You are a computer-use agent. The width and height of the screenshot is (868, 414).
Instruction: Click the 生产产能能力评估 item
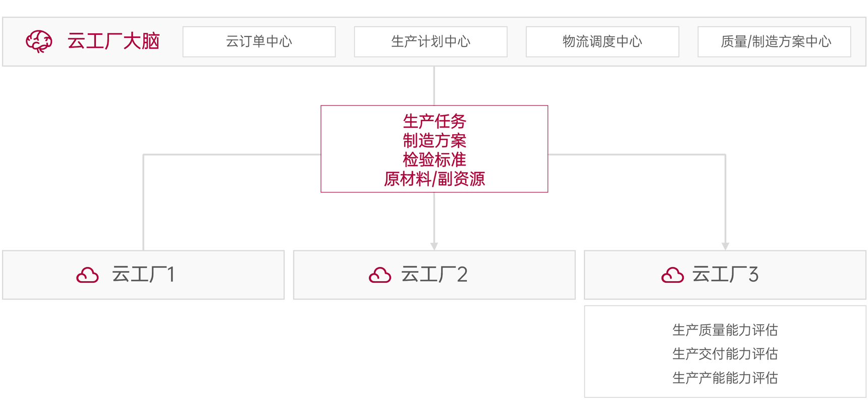725,378
